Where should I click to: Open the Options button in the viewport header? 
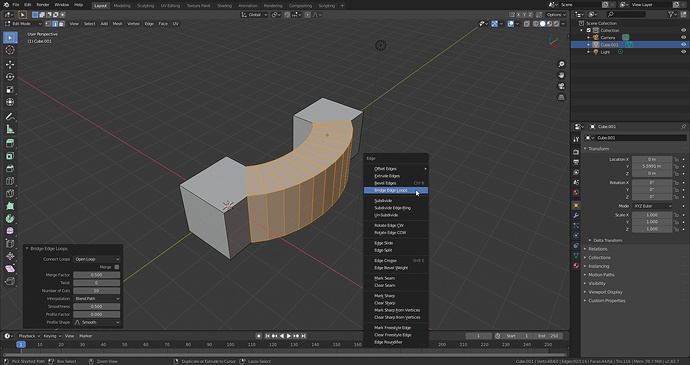tap(556, 15)
